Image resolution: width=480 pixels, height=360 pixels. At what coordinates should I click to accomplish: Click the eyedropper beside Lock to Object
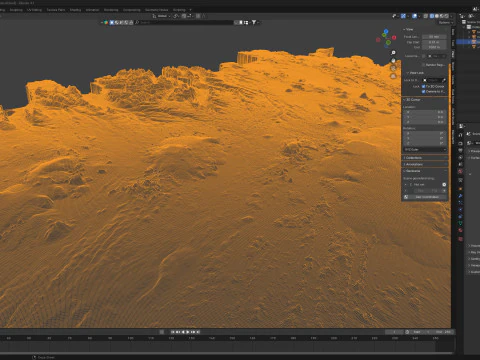pyautogui.click(x=444, y=80)
